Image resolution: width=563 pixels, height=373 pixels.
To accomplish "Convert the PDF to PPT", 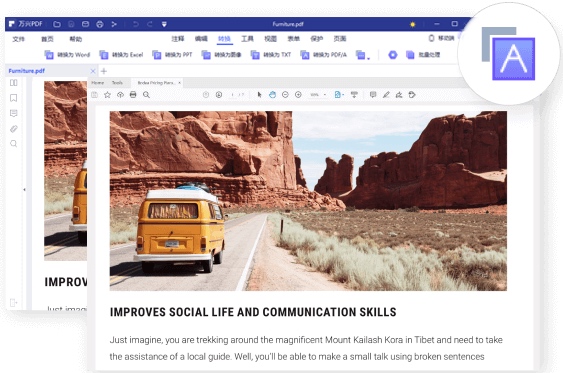I will tap(172, 55).
